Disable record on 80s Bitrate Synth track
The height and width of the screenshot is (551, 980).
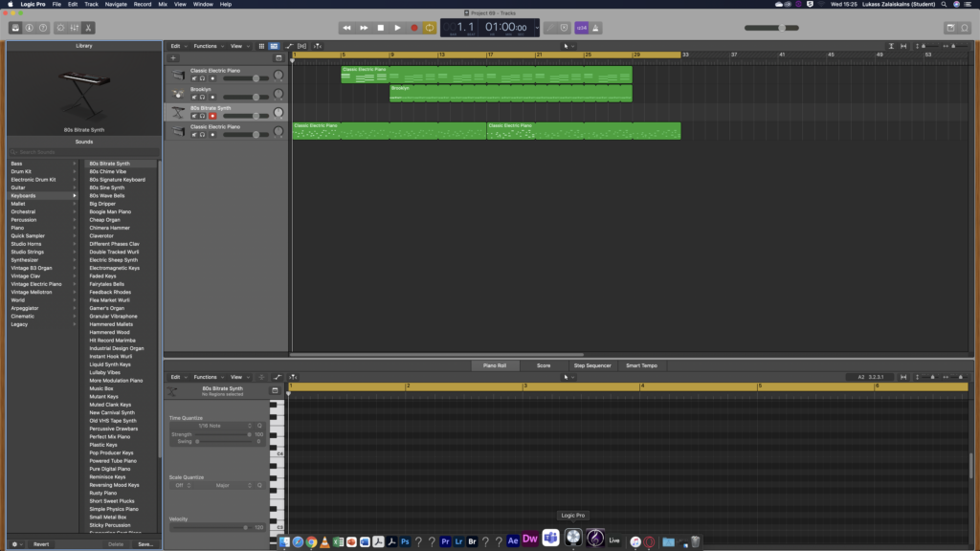212,116
